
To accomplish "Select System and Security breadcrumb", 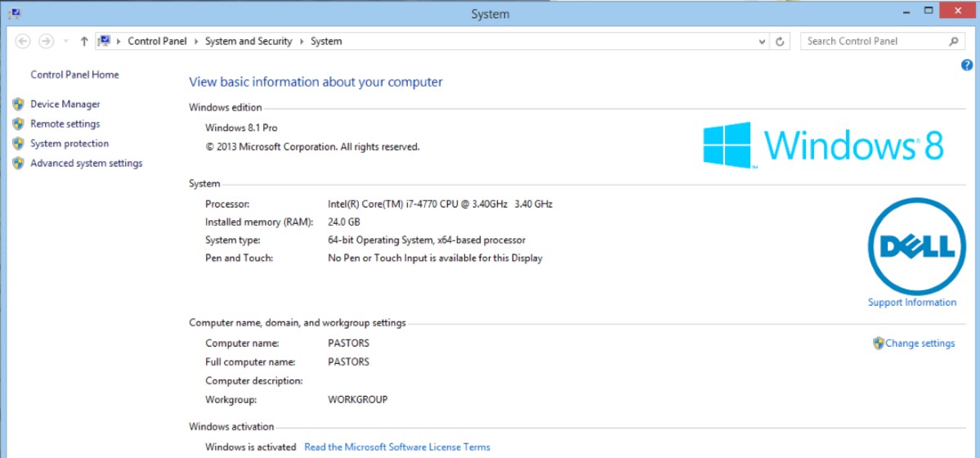I will [248, 41].
